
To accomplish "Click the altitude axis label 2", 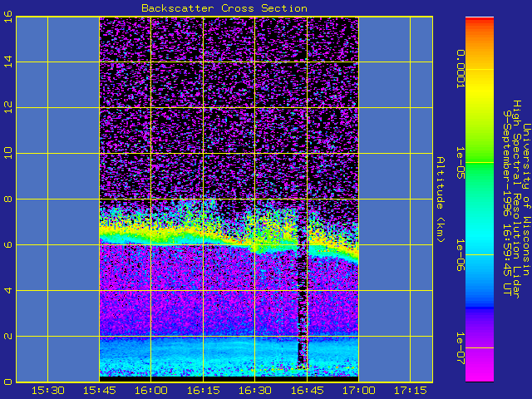I will 8,336.
